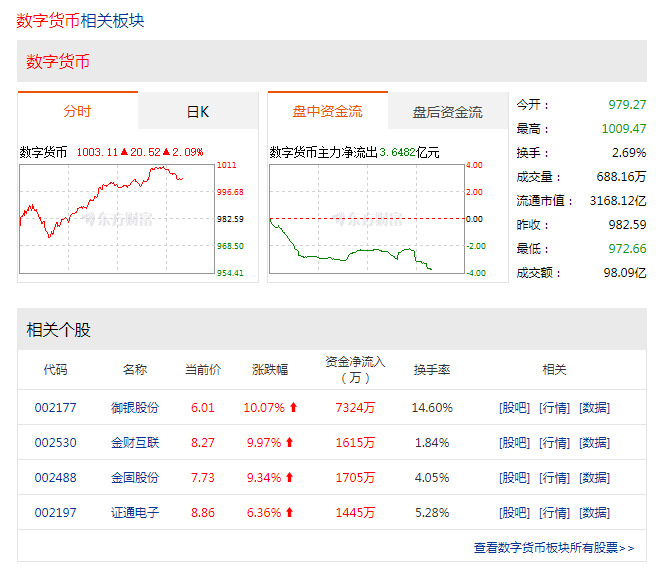This screenshot has height=572, width=662.
Task: Open [行情] for 金财互联 row
Action: coord(554,443)
